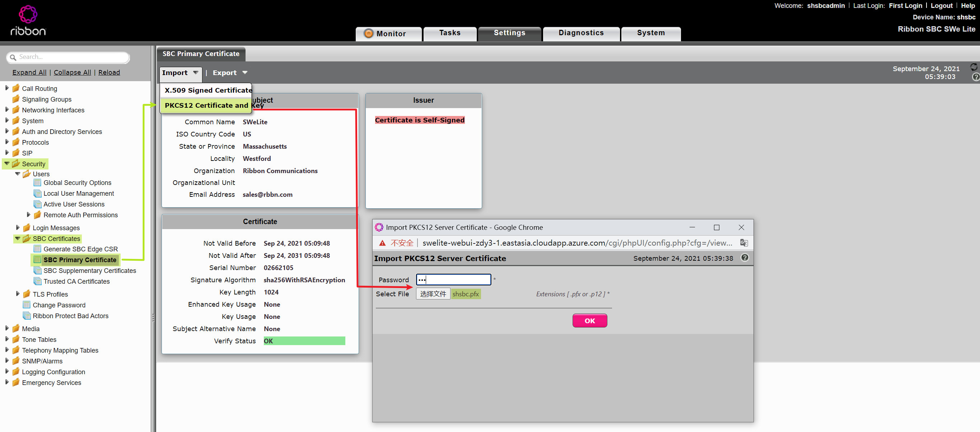Click the translate icon in the popup address bar

coord(744,243)
